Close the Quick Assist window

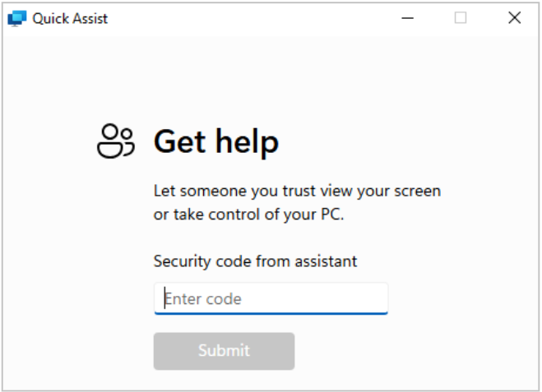click(x=515, y=18)
